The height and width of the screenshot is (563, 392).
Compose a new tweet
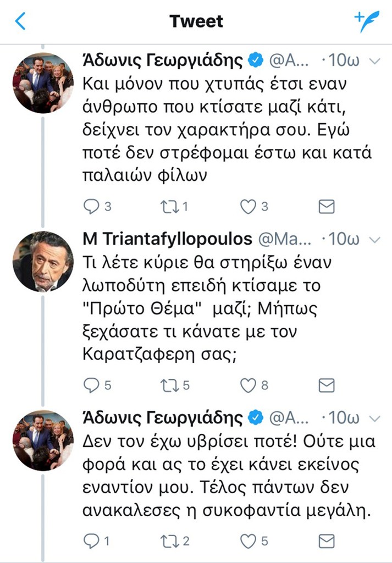pos(367,22)
